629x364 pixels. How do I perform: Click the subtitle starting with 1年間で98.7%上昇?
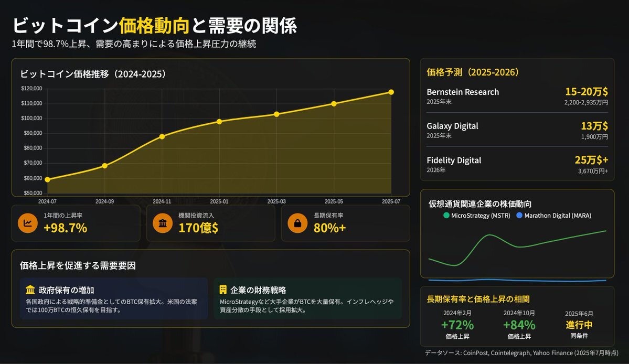coord(134,44)
